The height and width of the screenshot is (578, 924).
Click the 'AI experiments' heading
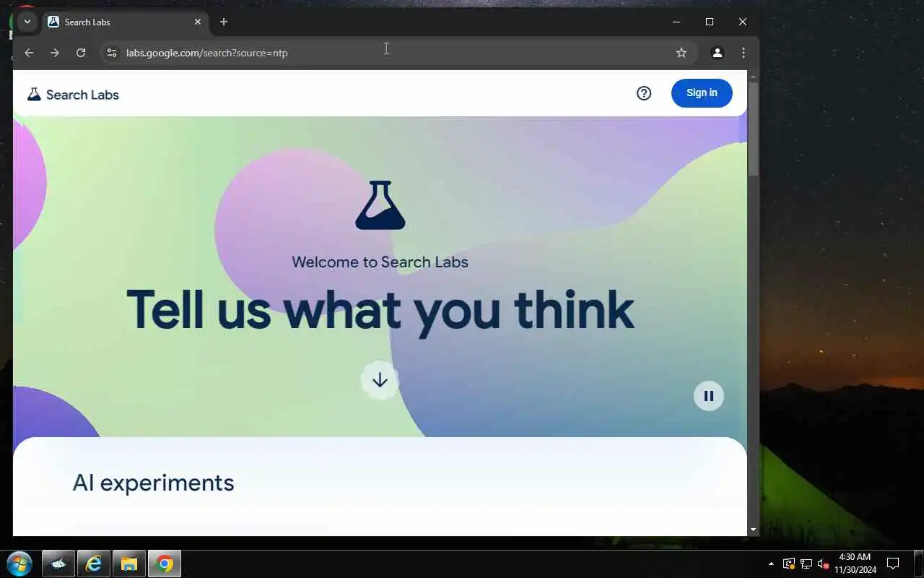pos(153,483)
